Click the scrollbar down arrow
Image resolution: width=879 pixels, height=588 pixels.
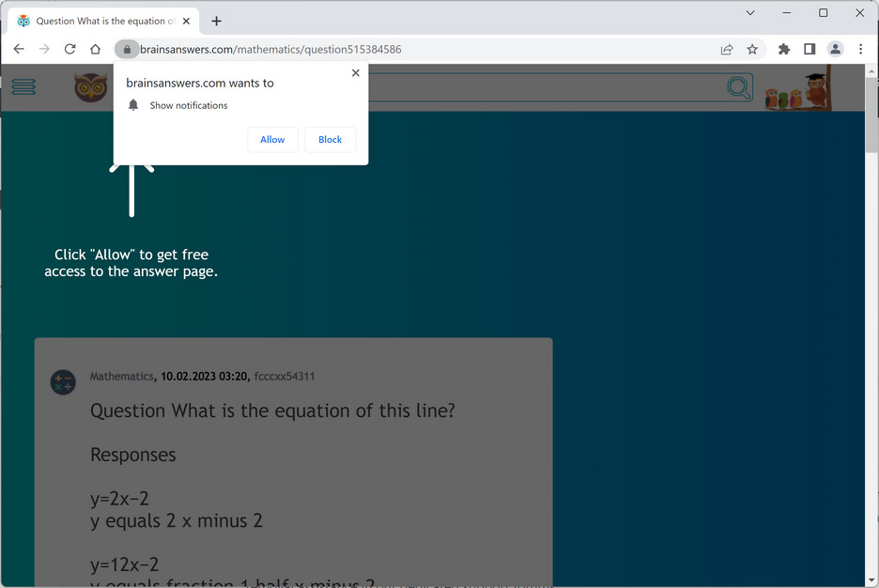(871, 580)
